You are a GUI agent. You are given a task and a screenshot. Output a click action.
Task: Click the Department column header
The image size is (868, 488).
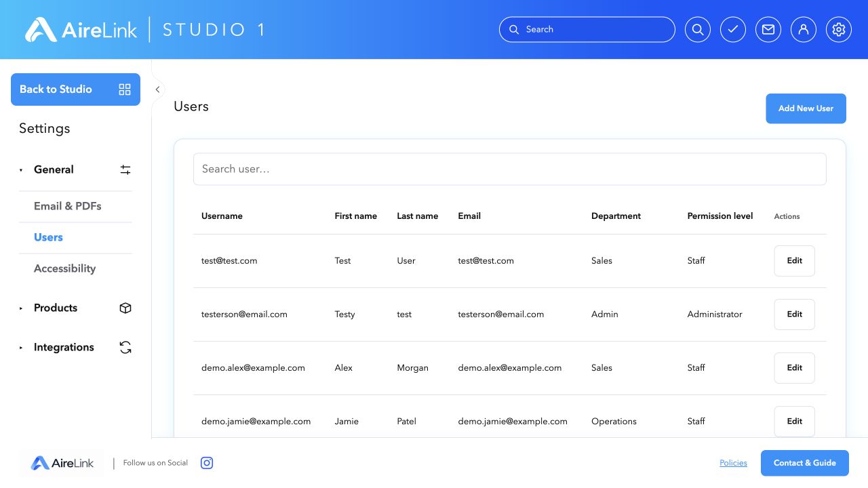(x=616, y=216)
